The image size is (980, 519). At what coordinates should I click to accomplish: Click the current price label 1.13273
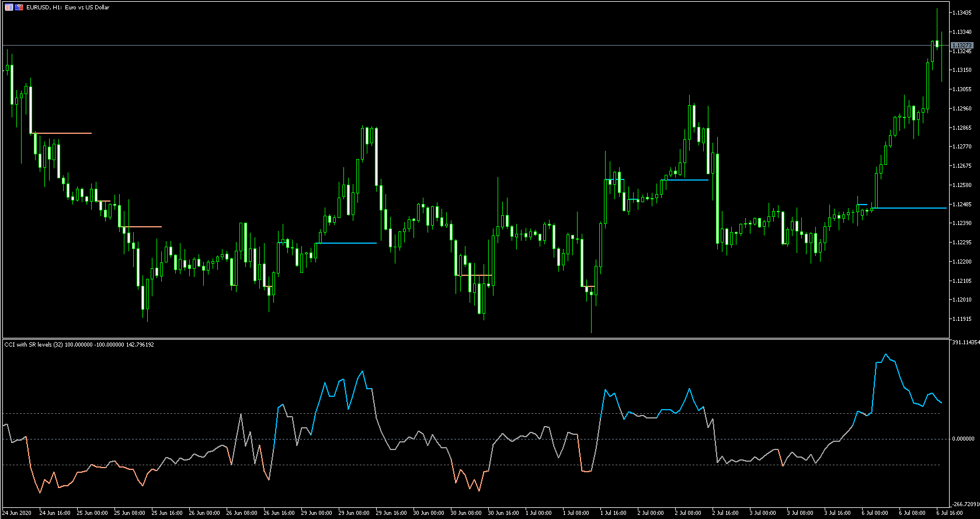(962, 45)
